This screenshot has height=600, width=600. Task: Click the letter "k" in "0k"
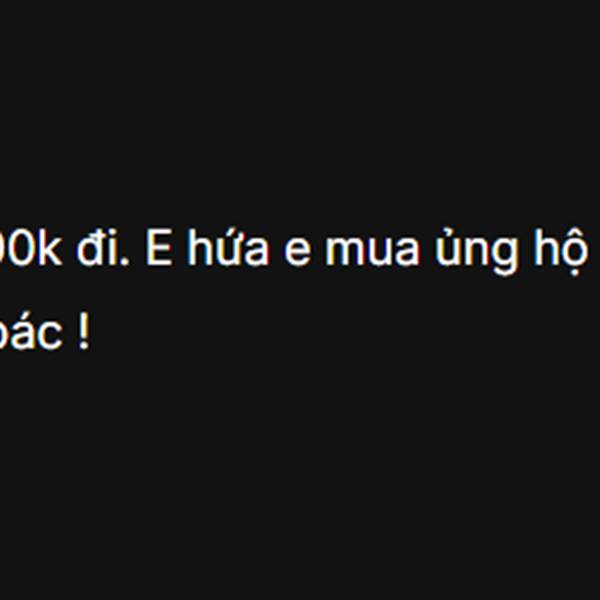[x=50, y=248]
